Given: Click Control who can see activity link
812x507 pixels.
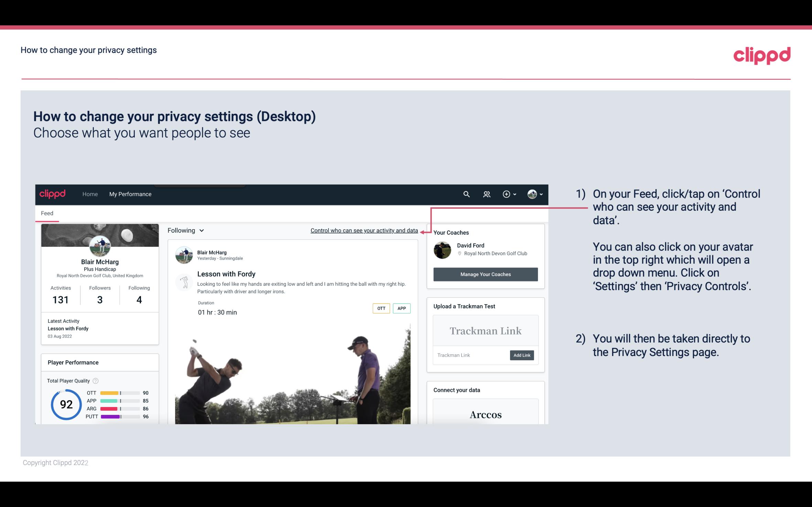Looking at the screenshot, I should 364,230.
